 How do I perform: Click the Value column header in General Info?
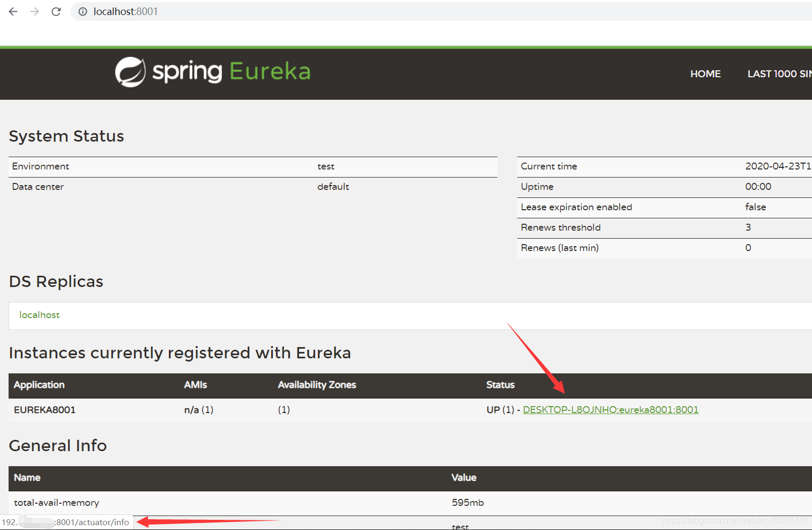(x=464, y=477)
